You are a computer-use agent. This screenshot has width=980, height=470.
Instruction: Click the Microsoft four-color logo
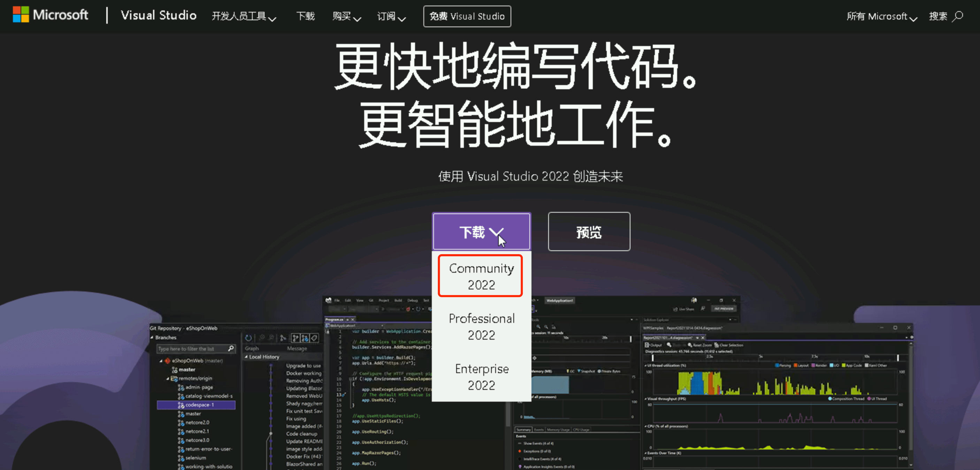coord(21,14)
